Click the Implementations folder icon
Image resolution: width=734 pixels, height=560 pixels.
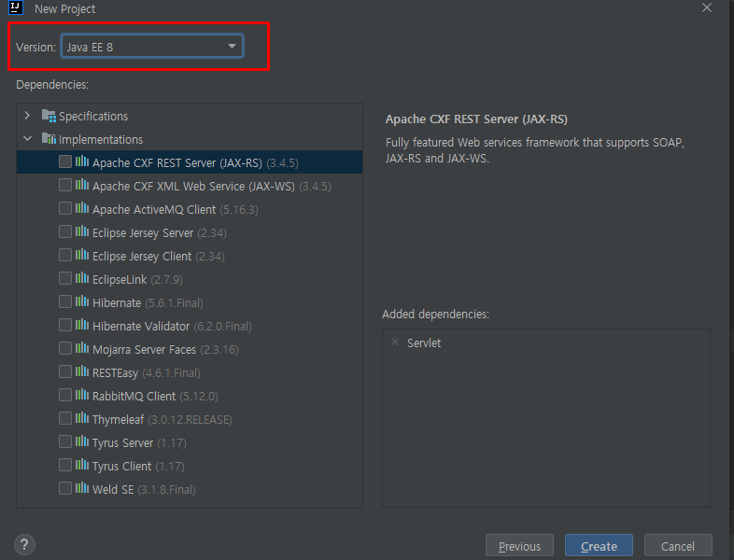(x=49, y=138)
